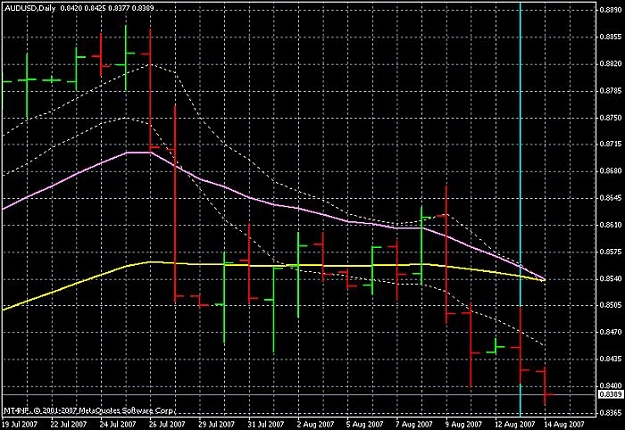This screenshot has height=430, width=625.
Task: Click the 0.8505 price scale label
Action: point(611,305)
